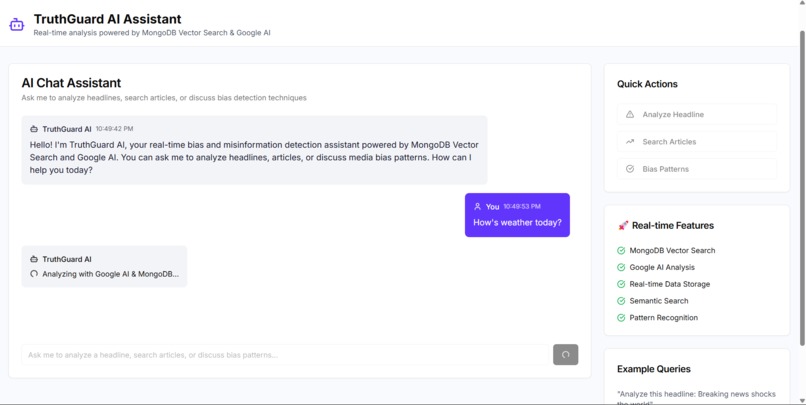Viewport: 806px width, 405px height.
Task: Click the rocket icon next to Real-time Features
Action: click(x=623, y=226)
